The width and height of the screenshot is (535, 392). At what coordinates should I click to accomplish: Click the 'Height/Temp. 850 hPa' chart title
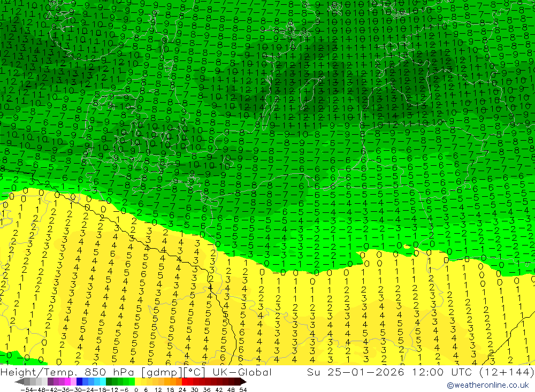pos(67,372)
